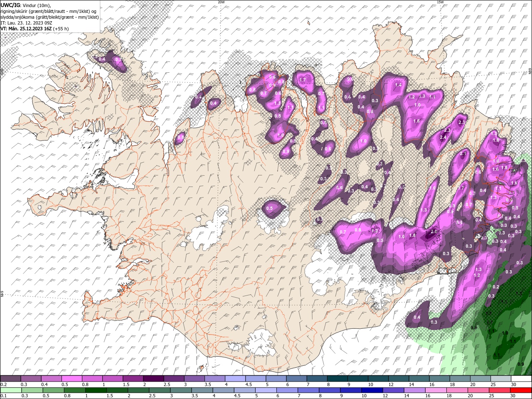
Task: Click the 'slydda/snjókoma' legend description line
Action: (x=50, y=17)
